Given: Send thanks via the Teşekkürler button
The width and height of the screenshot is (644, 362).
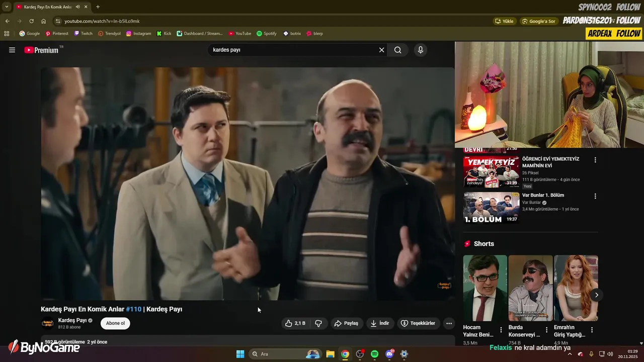Looking at the screenshot, I should [x=418, y=323].
